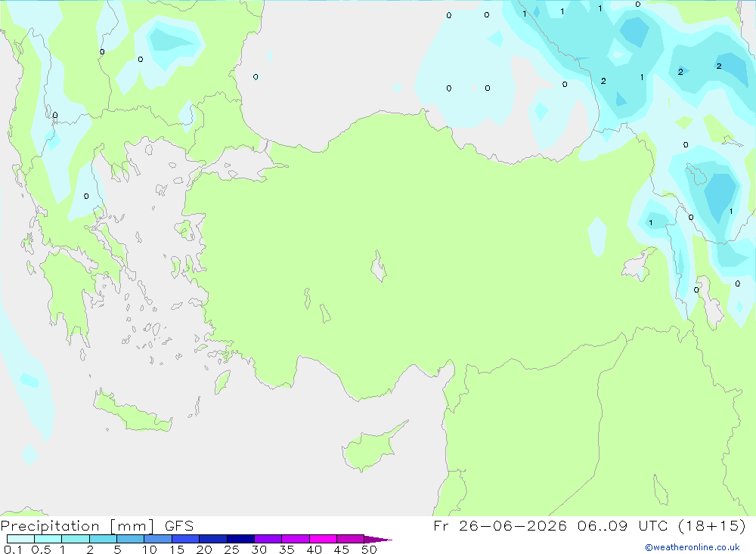Click the 0.1–0.5 mm palest legend swatch
This screenshot has height=554, width=756.
point(20,539)
